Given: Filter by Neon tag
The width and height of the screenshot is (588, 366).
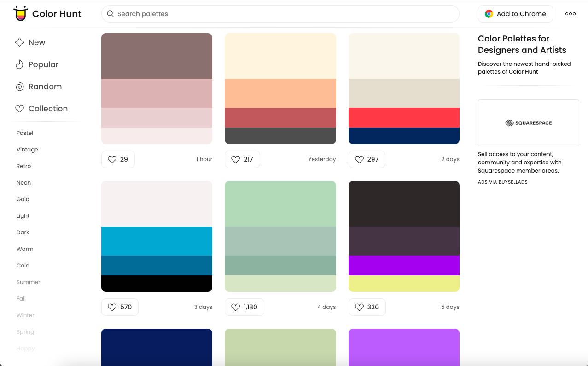Looking at the screenshot, I should (24, 183).
